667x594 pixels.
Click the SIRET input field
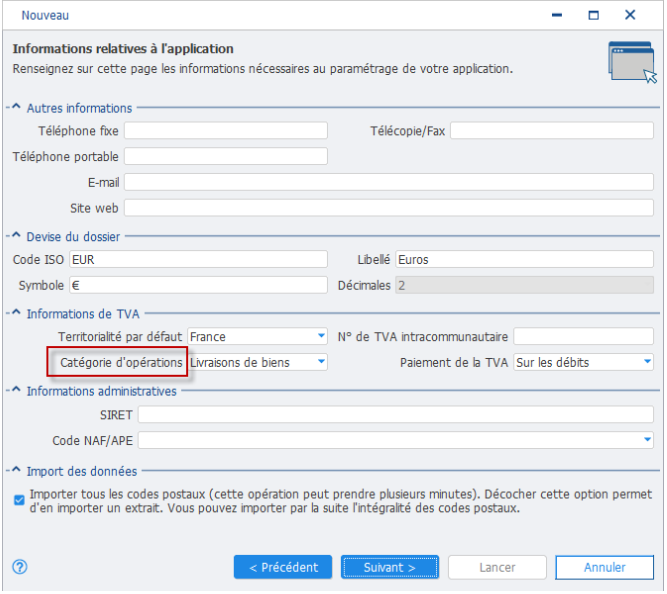(x=396, y=414)
